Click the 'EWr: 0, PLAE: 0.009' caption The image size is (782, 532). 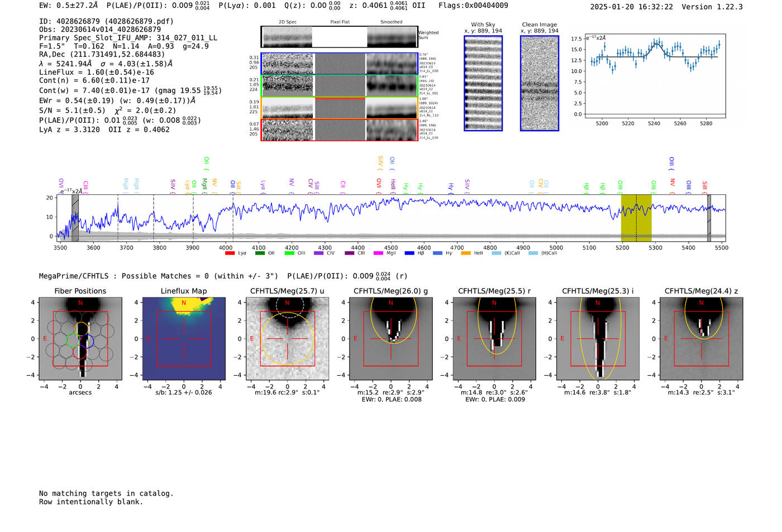coord(495,400)
